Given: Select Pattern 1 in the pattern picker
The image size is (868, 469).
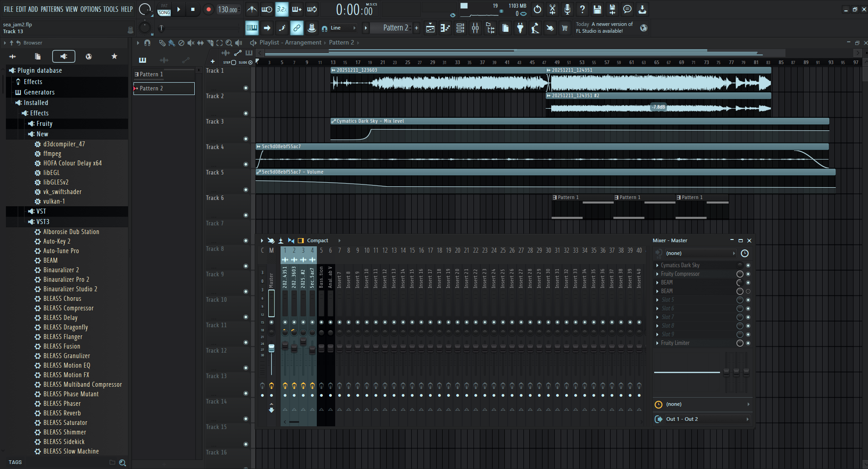Looking at the screenshot, I should point(164,74).
